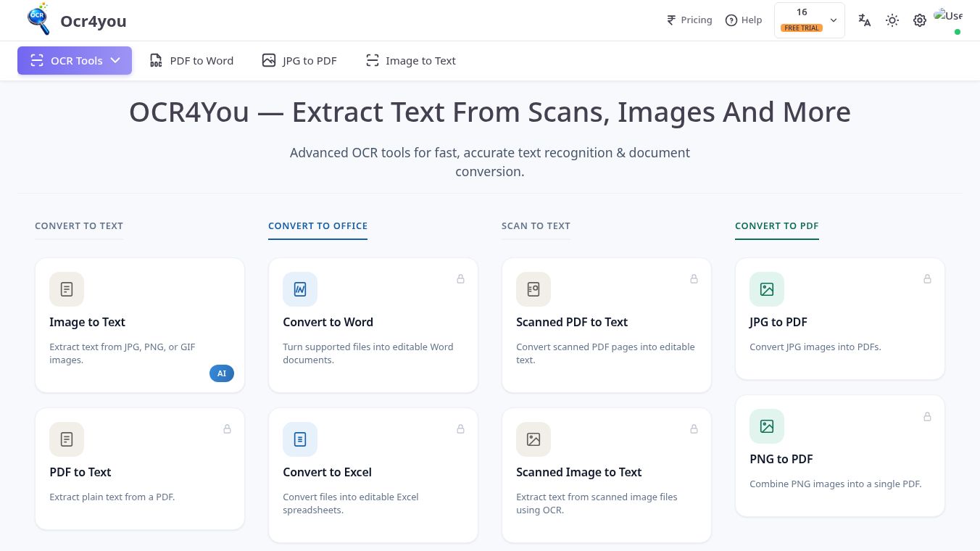
Task: Open the language translation icon
Action: 864,20
